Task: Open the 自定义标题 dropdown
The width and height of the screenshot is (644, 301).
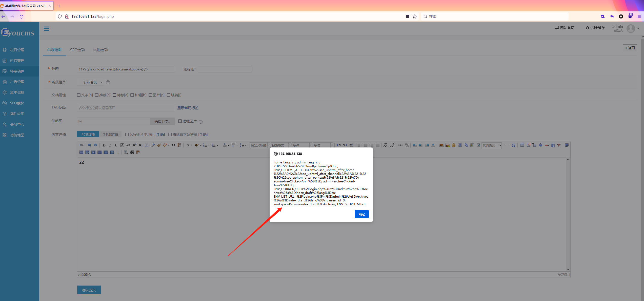Action: point(260,145)
